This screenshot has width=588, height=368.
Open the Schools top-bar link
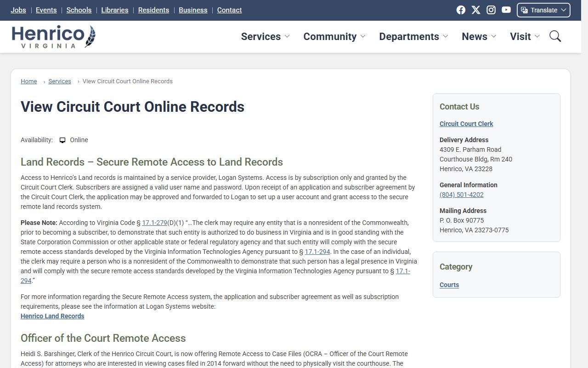(x=79, y=10)
